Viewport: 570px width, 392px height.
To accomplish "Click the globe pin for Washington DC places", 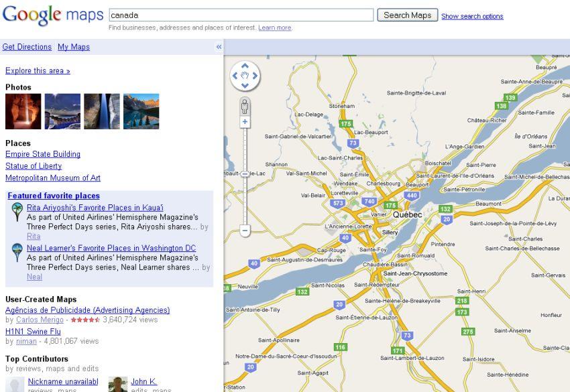I will pos(17,253).
